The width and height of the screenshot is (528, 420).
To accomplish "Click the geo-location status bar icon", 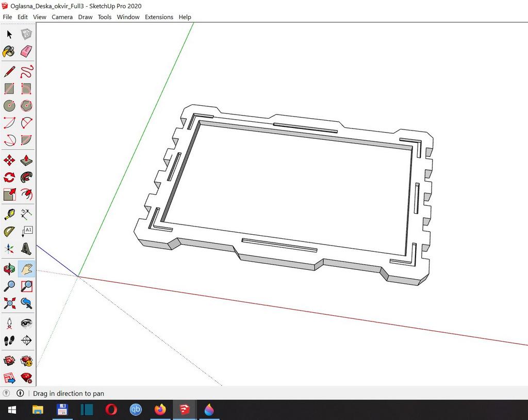I will pos(6,393).
